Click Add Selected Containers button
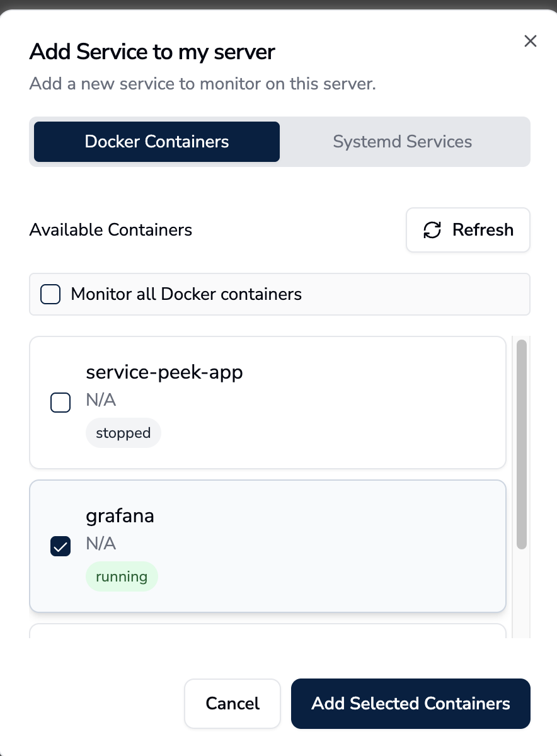 tap(411, 703)
